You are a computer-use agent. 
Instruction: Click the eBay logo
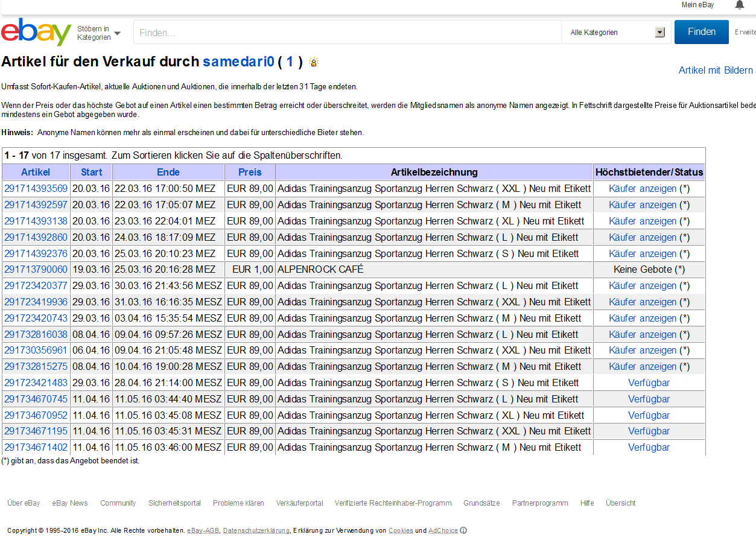click(36, 31)
